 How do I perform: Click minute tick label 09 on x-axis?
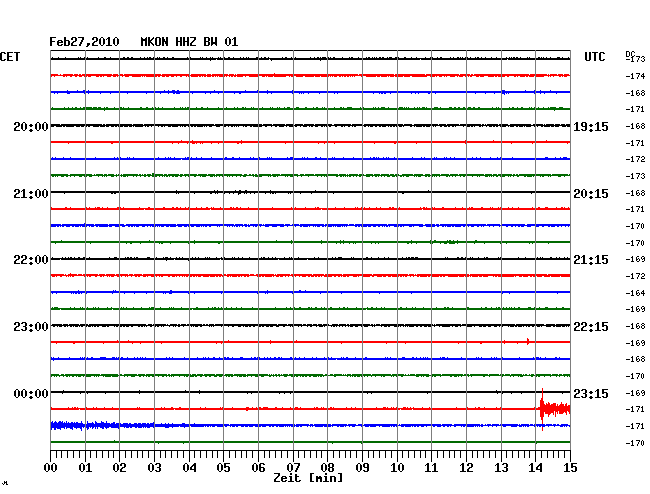pos(362,468)
